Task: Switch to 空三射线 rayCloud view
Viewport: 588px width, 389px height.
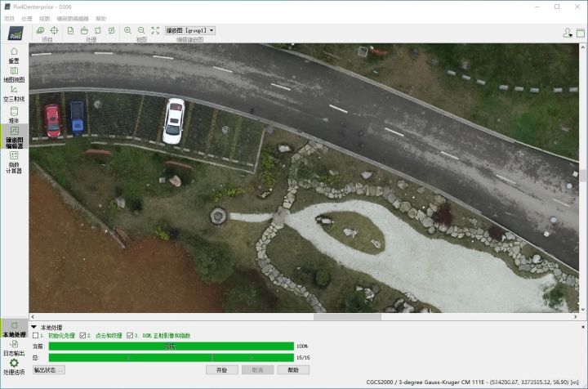Action: 14,94
